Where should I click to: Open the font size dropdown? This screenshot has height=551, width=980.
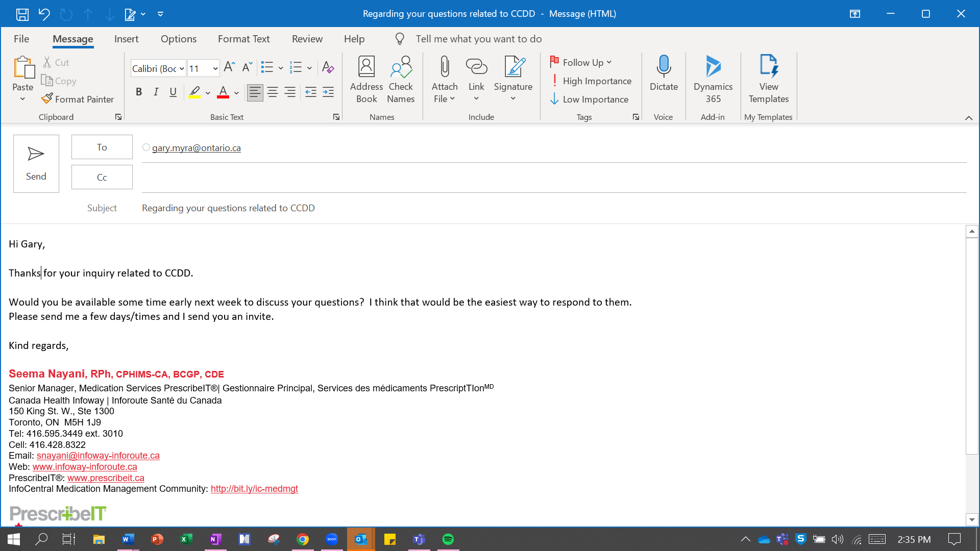point(215,68)
